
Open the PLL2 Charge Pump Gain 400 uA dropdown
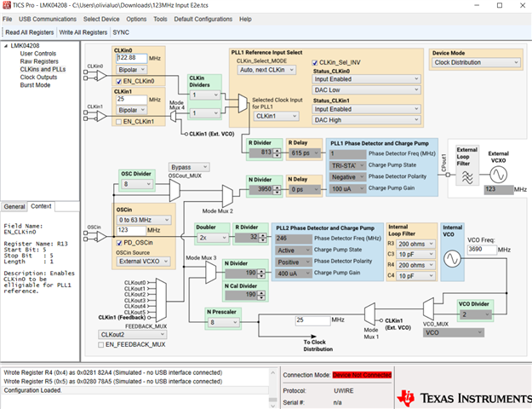(x=294, y=274)
